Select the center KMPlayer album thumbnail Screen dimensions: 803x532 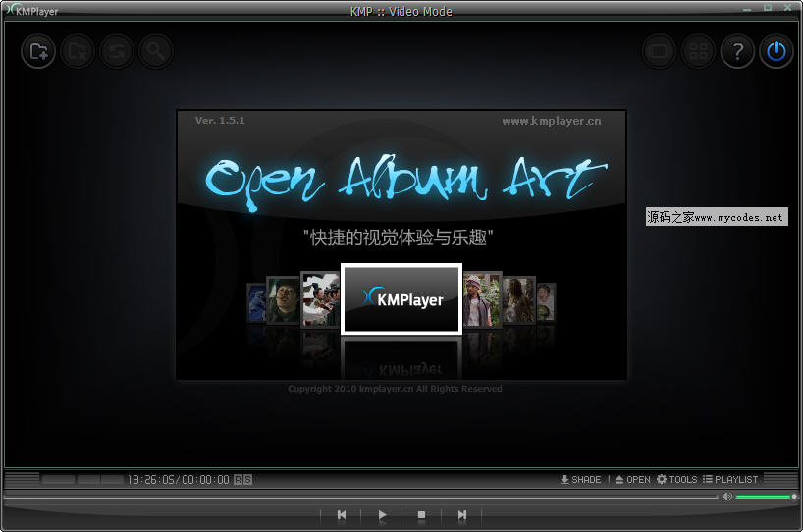pyautogui.click(x=401, y=299)
